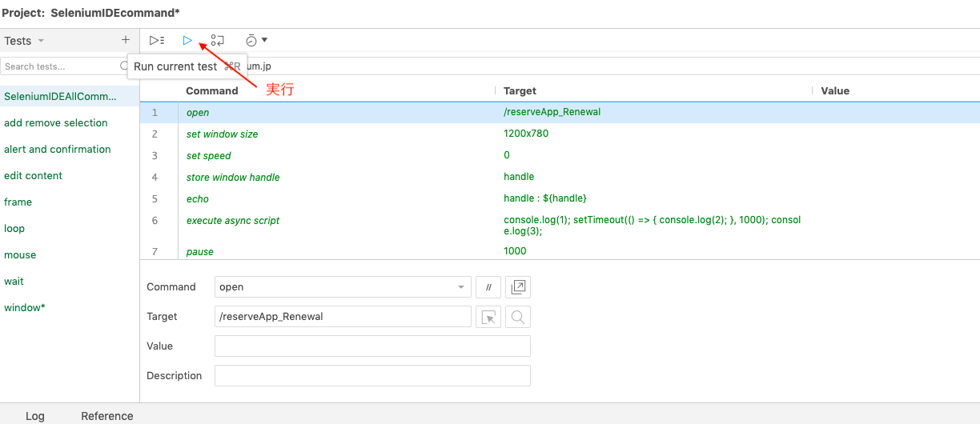Click select target in page icon
Screen dimensions: 980x424
point(488,317)
